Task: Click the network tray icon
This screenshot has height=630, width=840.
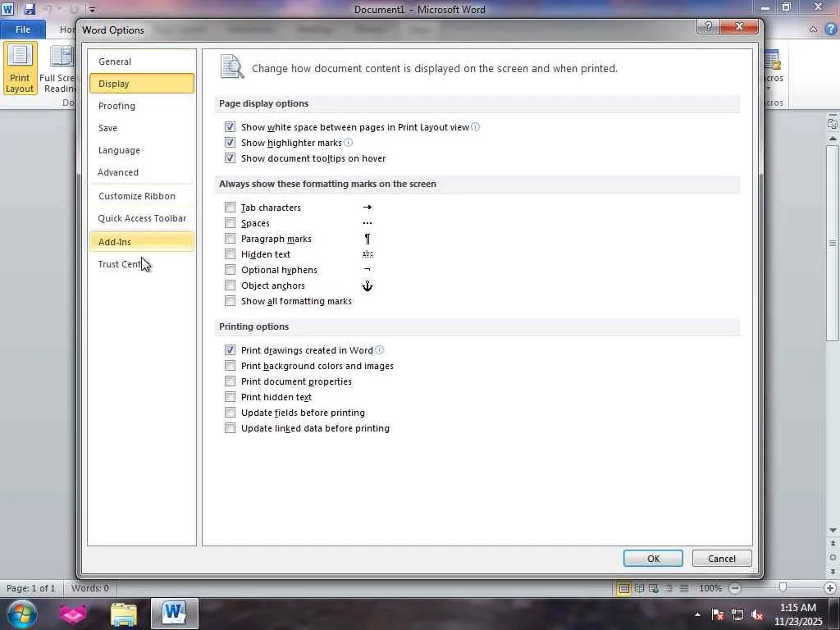Action: [x=737, y=614]
